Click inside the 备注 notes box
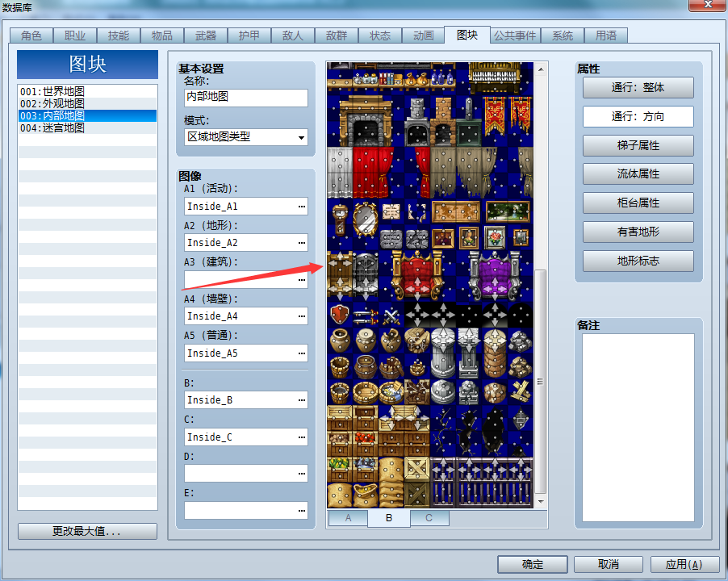Viewport: 728px width, 581px height. 638,428
